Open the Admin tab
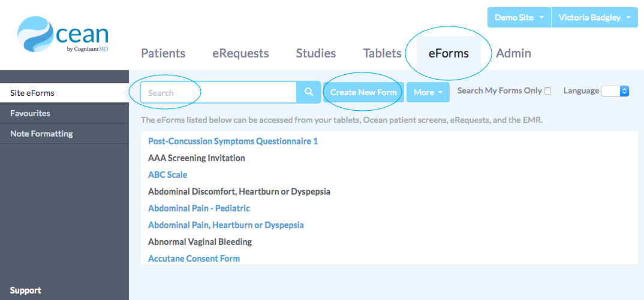 click(513, 53)
